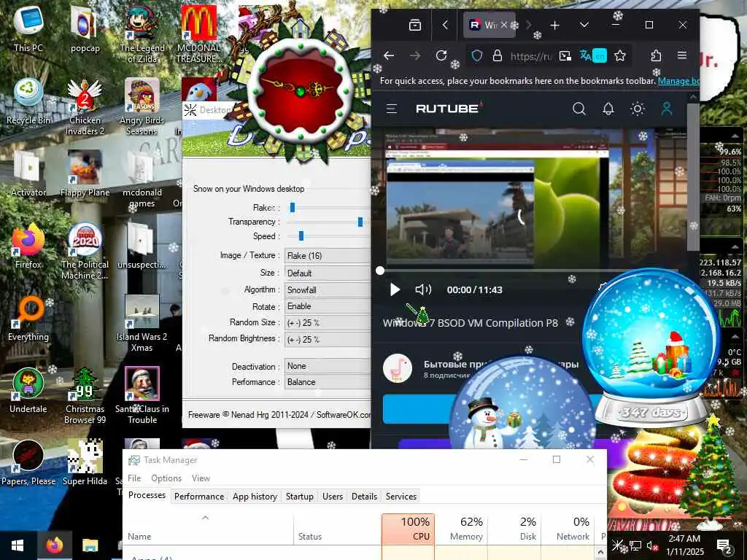Click the video progress bar handle

click(379, 271)
